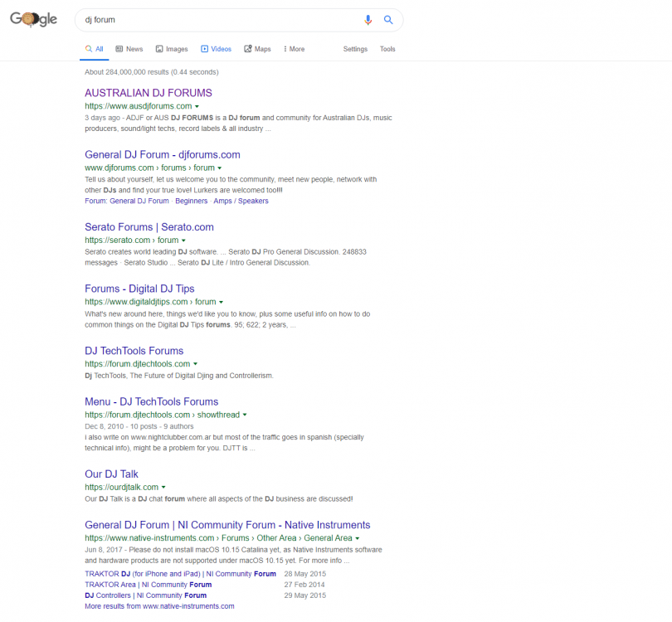Viewport: 672px width, 622px height.
Task: Open the Amps / Speakers sitelink
Action: click(241, 201)
